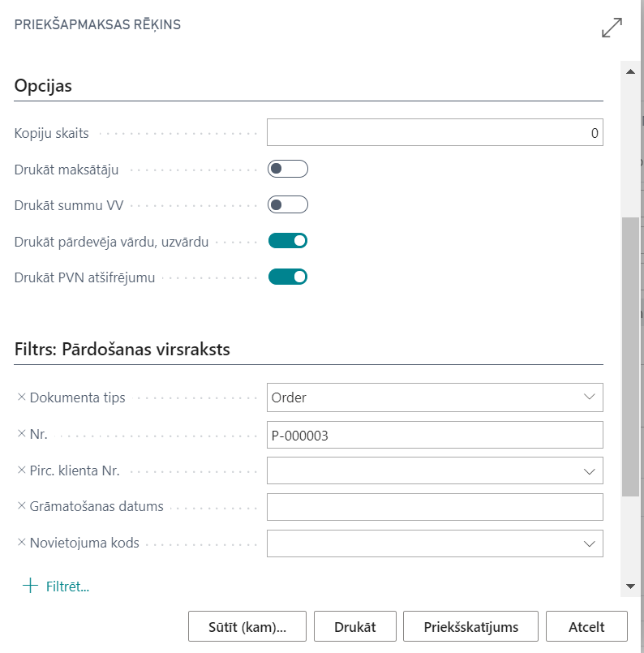Click the scrollbar down arrow
The height and width of the screenshot is (653, 644).
coord(631,586)
